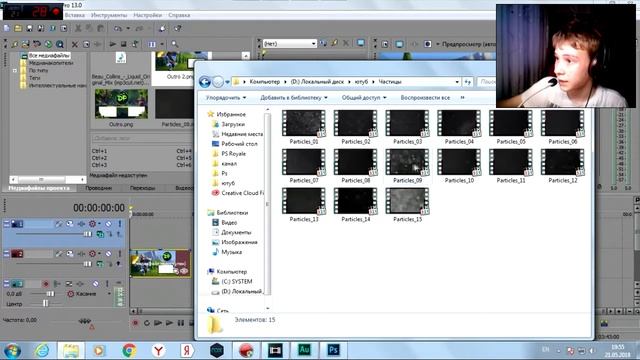The height and width of the screenshot is (360, 640).
Task: Arm audio track 3 for record
Action: click(x=46, y=284)
